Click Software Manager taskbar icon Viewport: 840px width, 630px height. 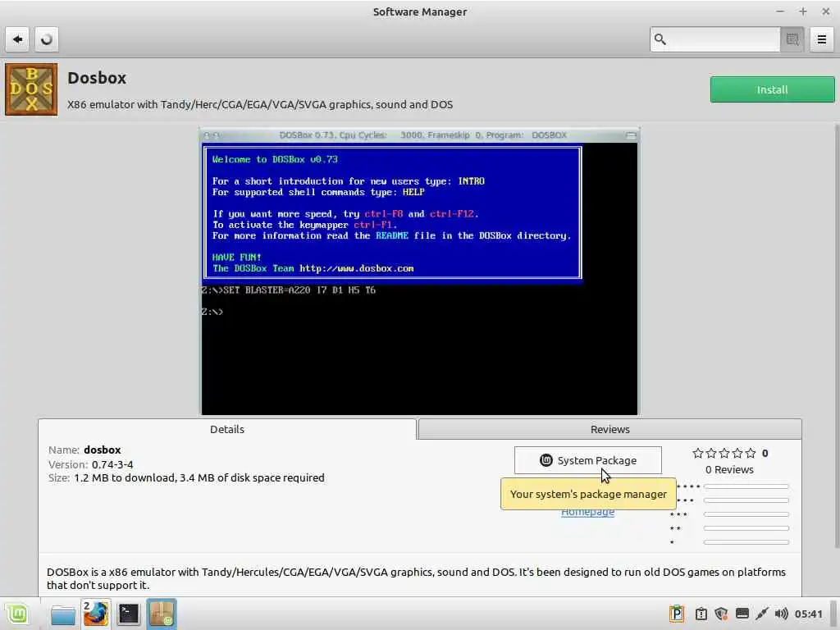click(162, 614)
